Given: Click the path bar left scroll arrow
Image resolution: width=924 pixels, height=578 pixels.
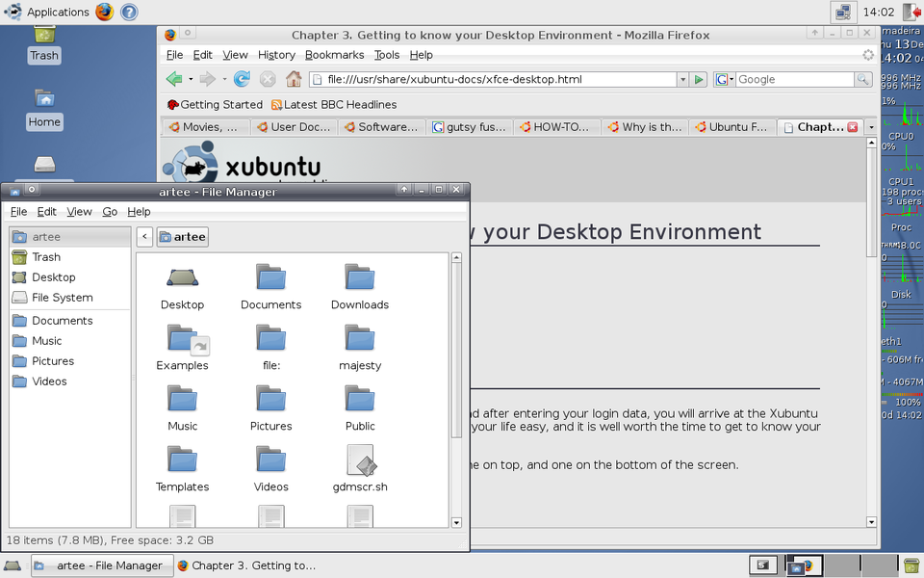Looking at the screenshot, I should click(144, 237).
